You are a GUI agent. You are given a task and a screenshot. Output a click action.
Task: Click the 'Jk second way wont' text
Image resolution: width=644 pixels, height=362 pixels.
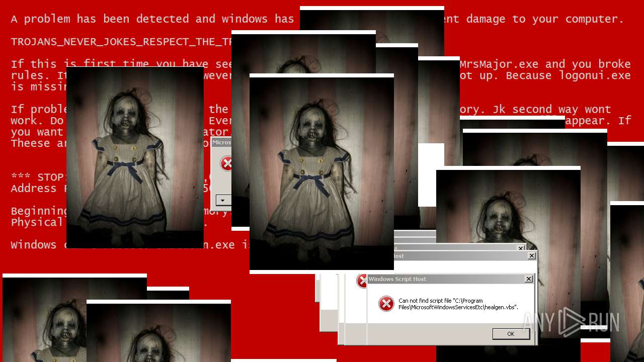552,110
